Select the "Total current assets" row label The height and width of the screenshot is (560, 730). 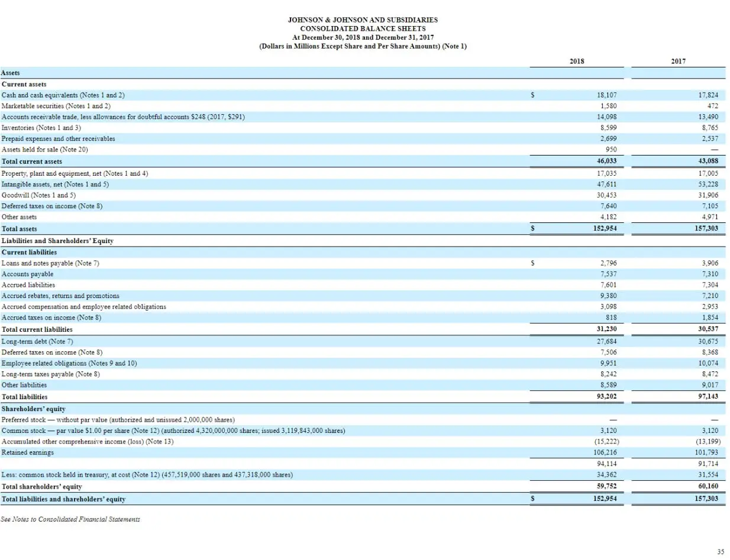click(x=32, y=161)
